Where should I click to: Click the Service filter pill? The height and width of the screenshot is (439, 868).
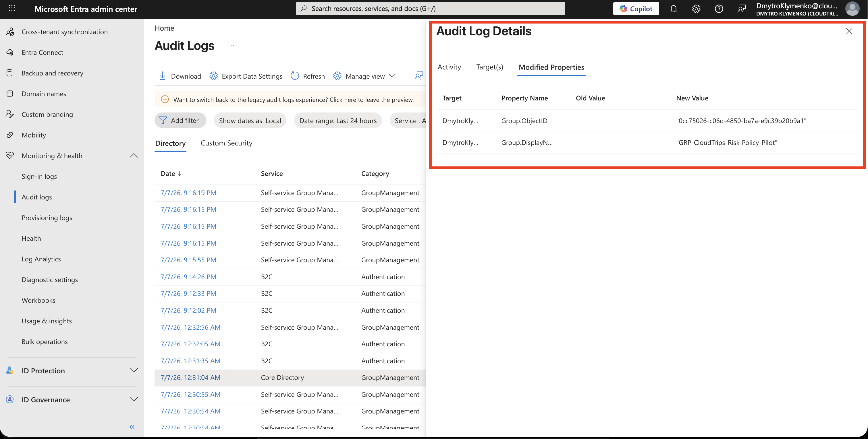(x=408, y=121)
